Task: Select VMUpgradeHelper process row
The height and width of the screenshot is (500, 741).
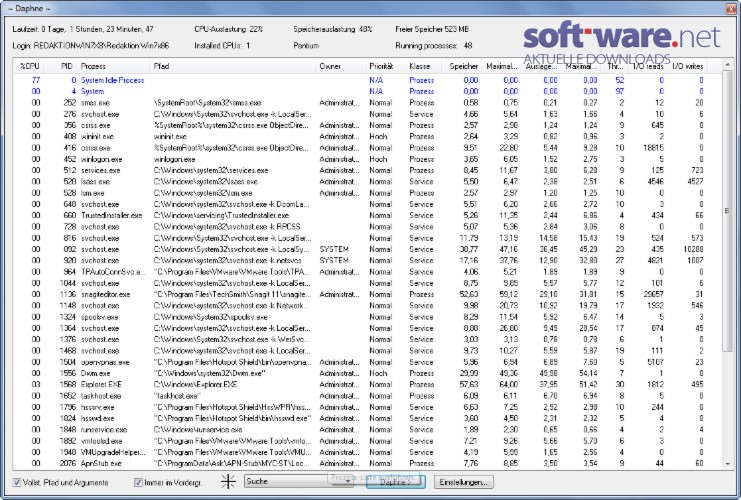Action: 362,452
